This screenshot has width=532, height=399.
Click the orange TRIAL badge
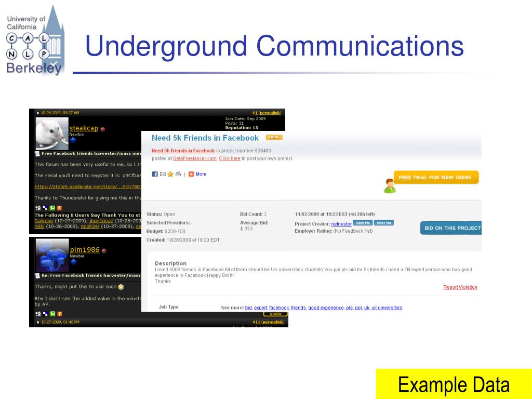coord(274,137)
